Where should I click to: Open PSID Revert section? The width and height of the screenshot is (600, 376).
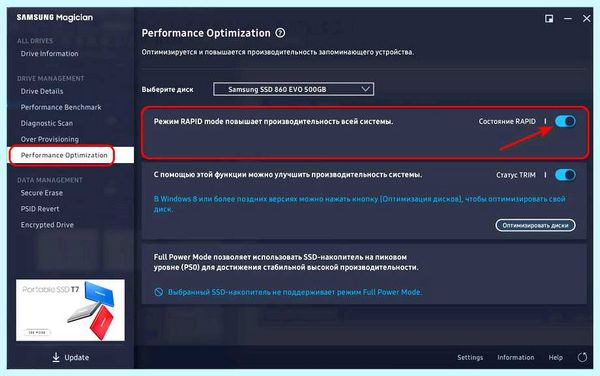(40, 209)
